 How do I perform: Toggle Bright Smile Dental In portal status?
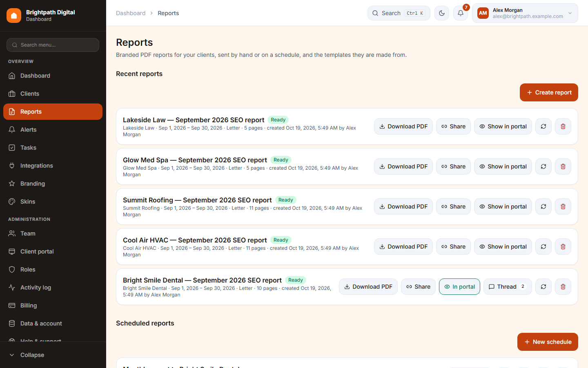459,287
